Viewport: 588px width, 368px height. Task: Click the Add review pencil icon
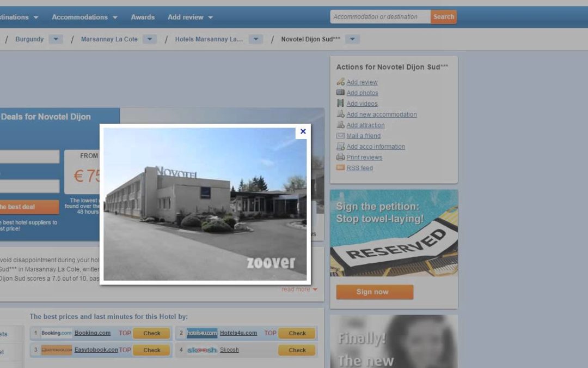pyautogui.click(x=340, y=82)
